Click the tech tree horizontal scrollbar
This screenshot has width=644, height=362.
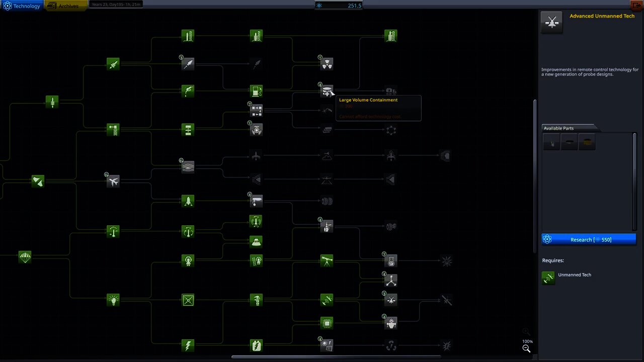(x=336, y=357)
